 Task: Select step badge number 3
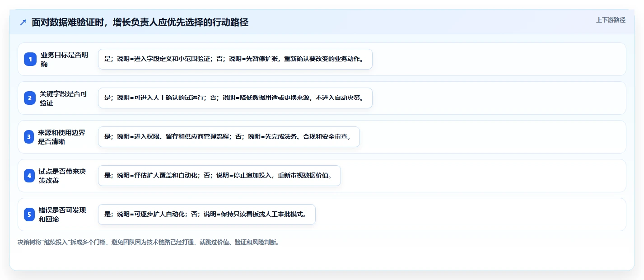[x=29, y=137]
